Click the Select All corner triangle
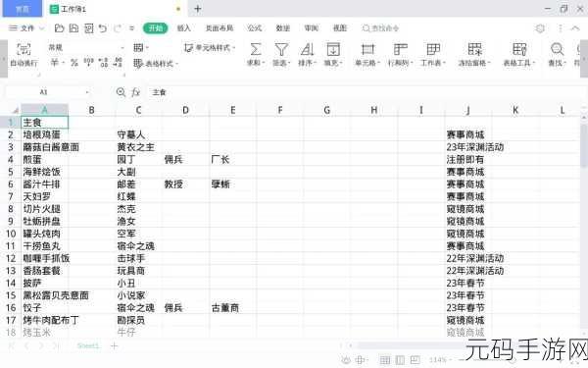588x368 pixels. coord(16,110)
